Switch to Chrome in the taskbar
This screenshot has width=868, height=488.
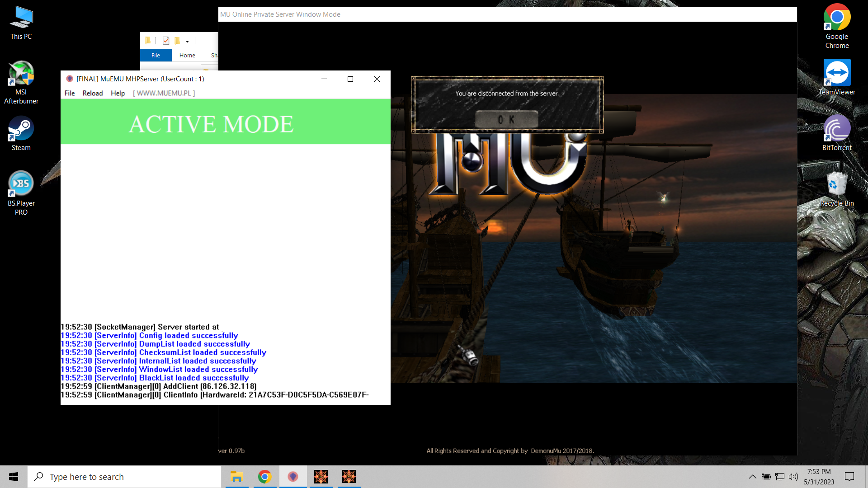(265, 477)
